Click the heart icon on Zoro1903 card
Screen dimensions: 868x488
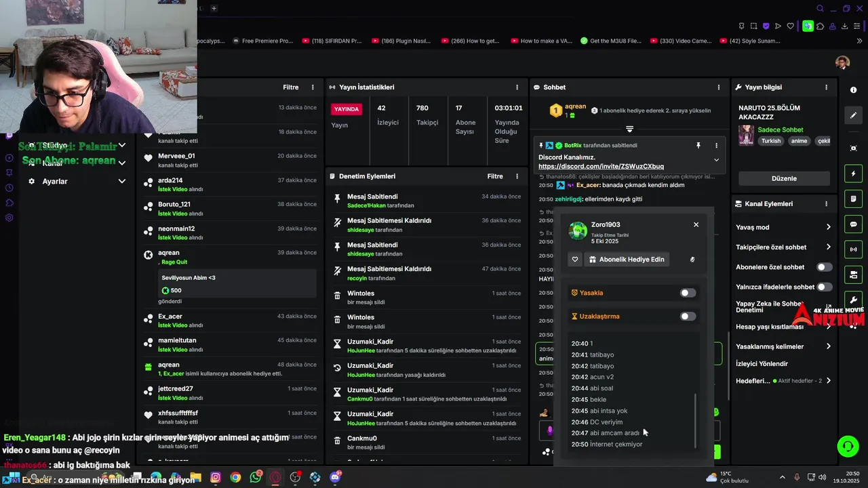pyautogui.click(x=575, y=260)
